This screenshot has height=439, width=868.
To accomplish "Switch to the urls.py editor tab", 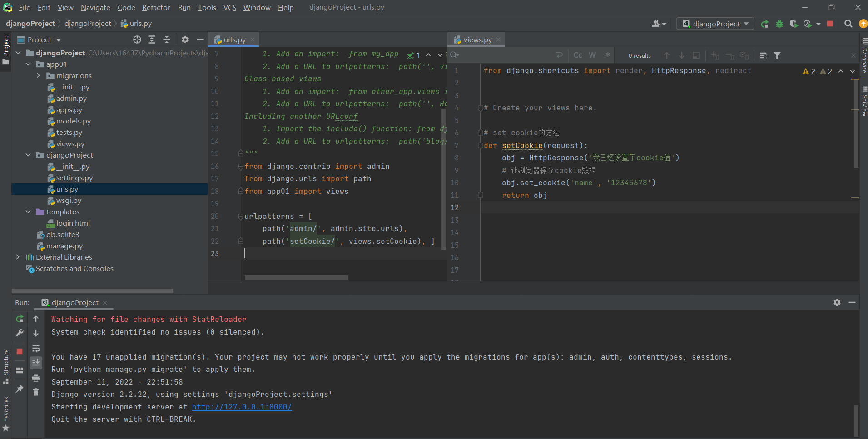I will 234,40.
